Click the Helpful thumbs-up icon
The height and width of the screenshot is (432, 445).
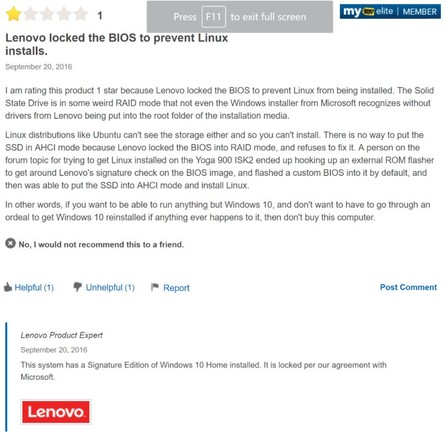8,287
